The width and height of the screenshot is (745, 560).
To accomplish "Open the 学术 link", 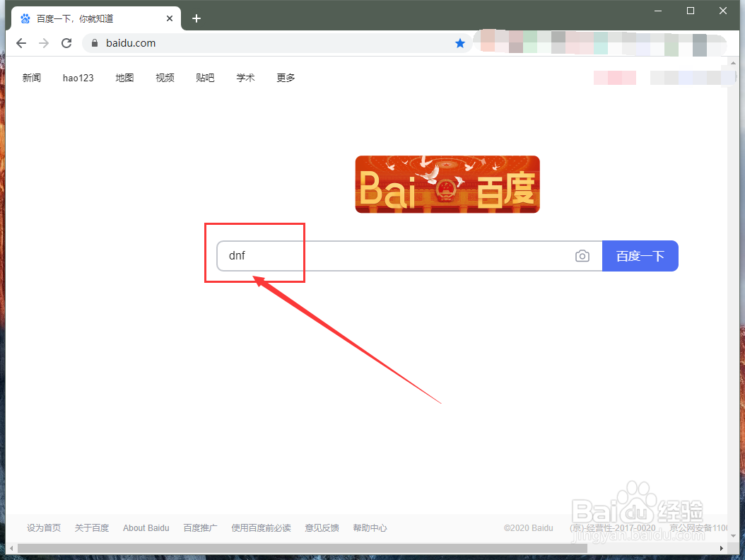I will [x=246, y=78].
